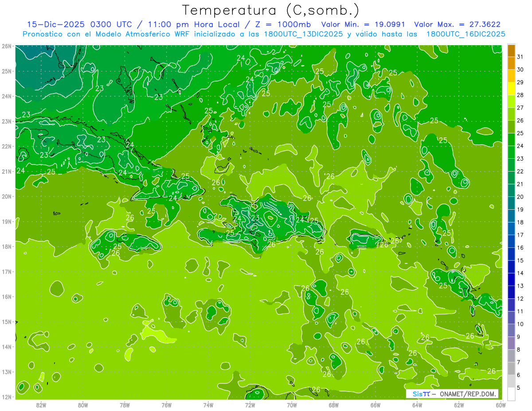Click the '17N' latitude axis label

click(6, 271)
